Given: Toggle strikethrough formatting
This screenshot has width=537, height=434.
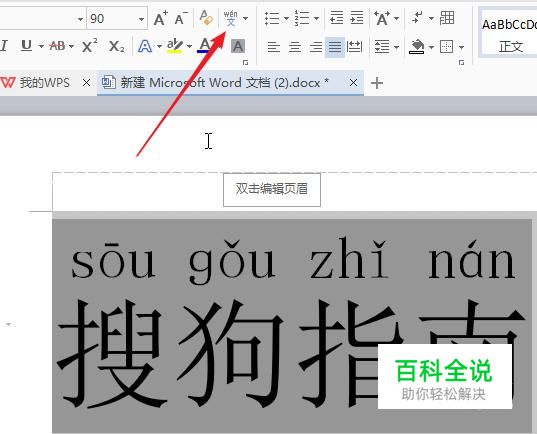Looking at the screenshot, I should point(57,46).
